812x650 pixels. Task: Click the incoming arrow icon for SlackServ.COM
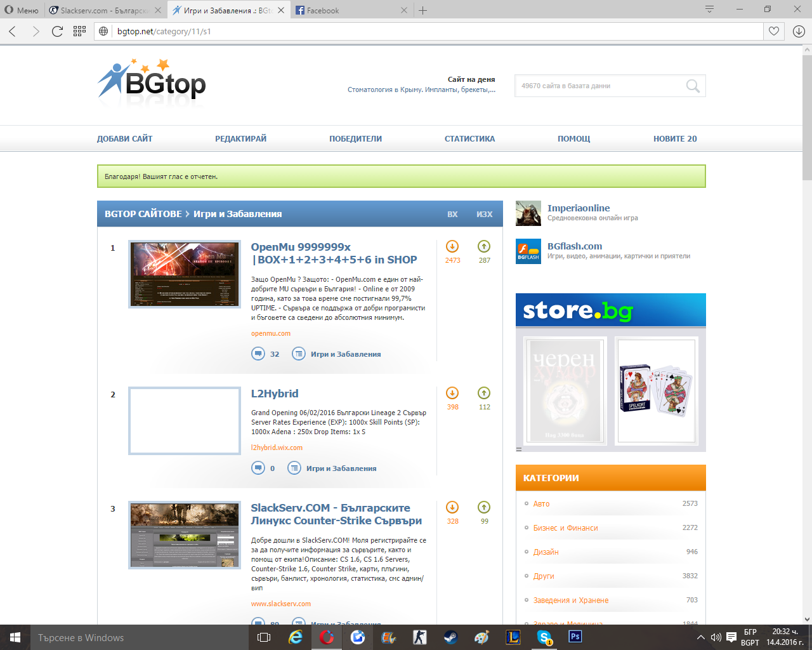[452, 507]
